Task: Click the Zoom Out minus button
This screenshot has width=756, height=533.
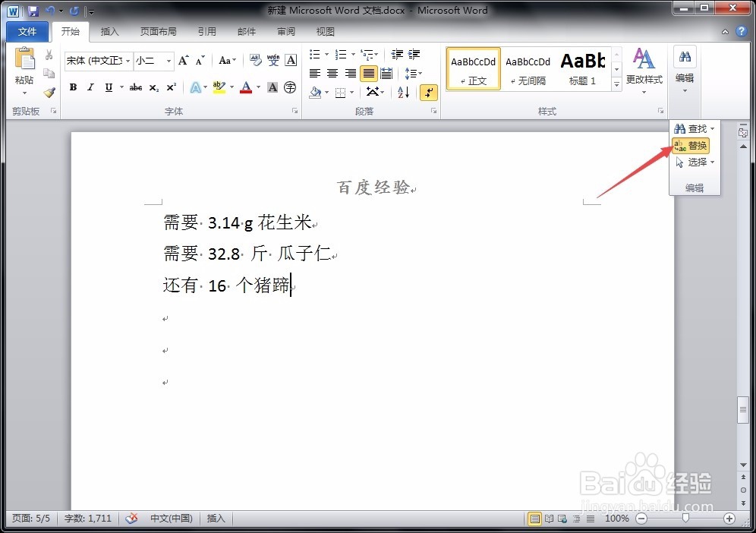Action: 641,519
